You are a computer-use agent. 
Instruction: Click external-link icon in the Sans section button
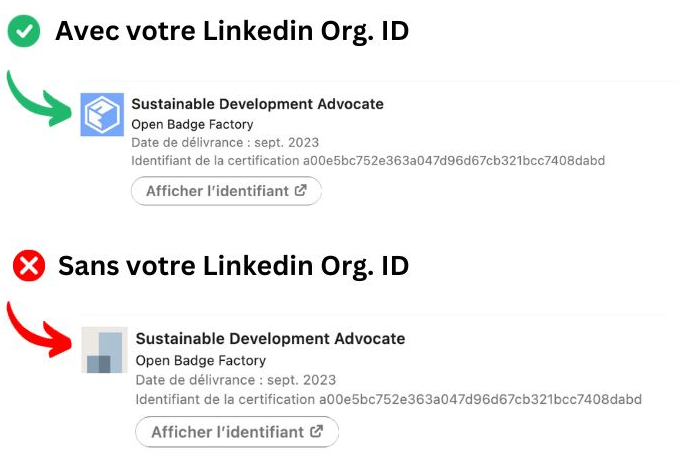point(317,432)
